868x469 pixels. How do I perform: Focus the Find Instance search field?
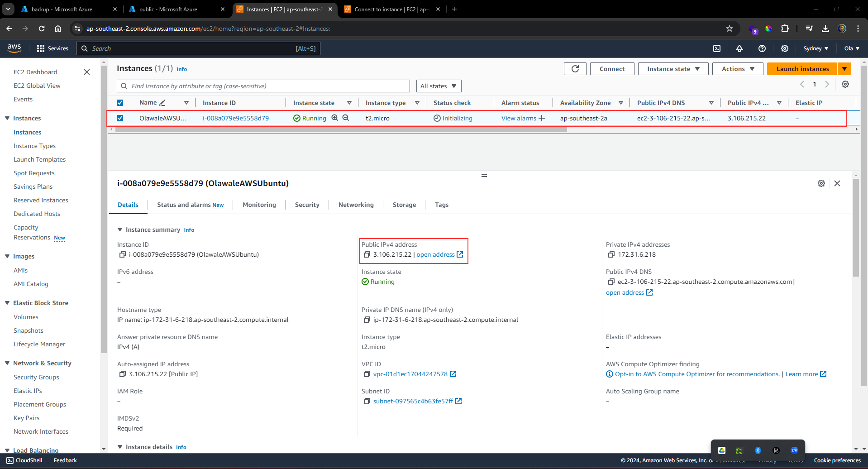point(263,86)
